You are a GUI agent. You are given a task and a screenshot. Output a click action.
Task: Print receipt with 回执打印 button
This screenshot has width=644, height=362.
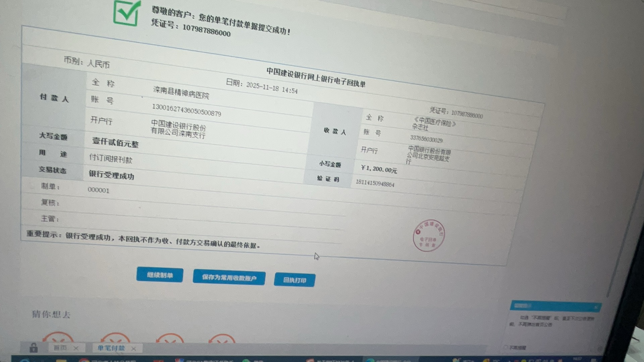coord(294,280)
